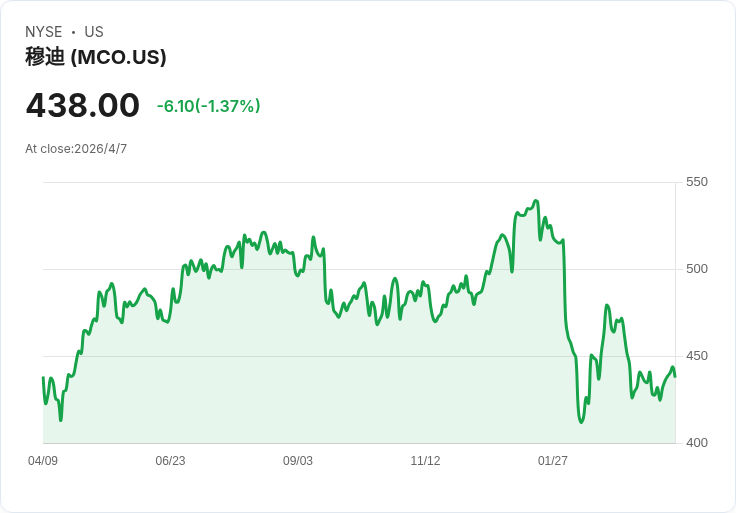Click the 11/12 date axis label
Screen dimensions: 736x513
coord(425,461)
